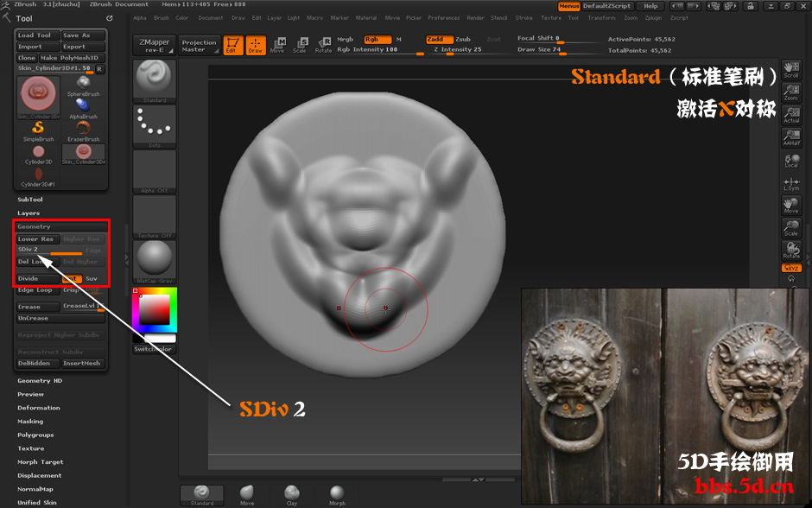Open Projection Master
Image resolution: width=812 pixels, height=508 pixels.
point(200,46)
